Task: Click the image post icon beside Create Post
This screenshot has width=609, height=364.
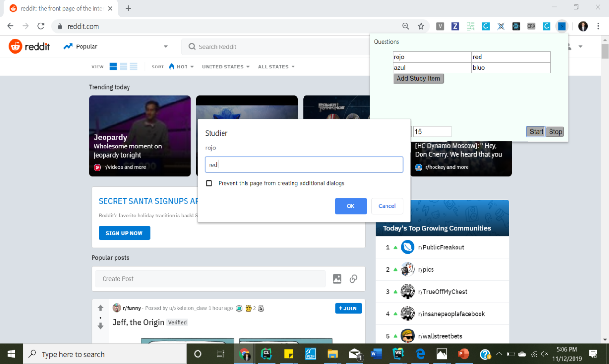Action: point(337,279)
